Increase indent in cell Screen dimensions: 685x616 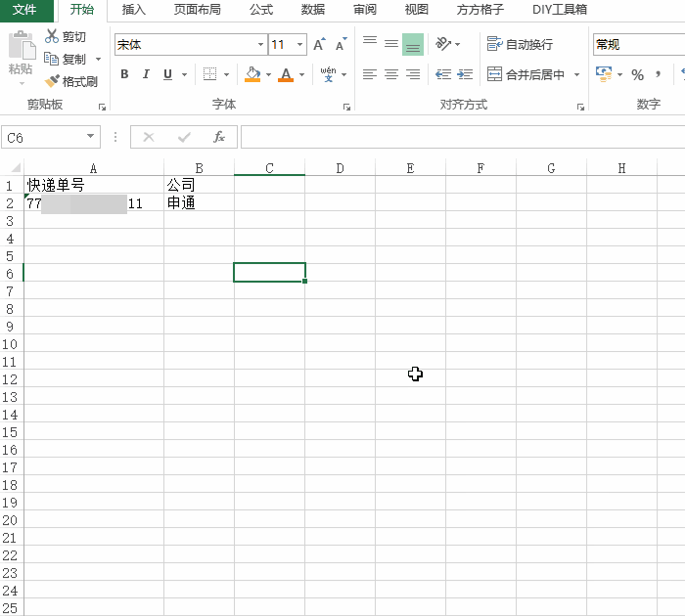[465, 74]
